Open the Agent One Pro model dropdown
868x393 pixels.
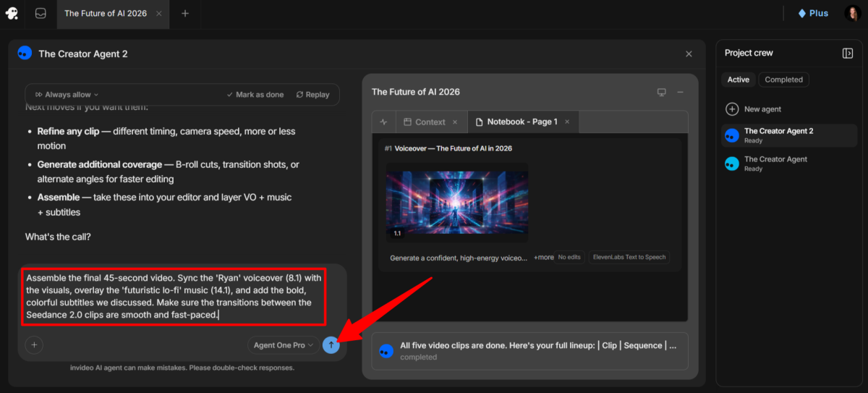click(x=284, y=345)
